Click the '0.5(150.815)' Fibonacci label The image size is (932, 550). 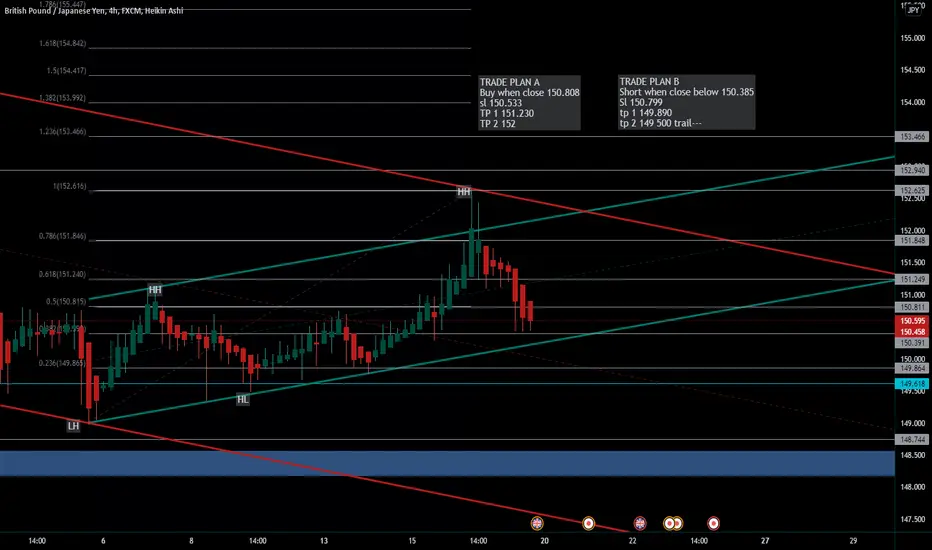pyautogui.click(x=66, y=301)
